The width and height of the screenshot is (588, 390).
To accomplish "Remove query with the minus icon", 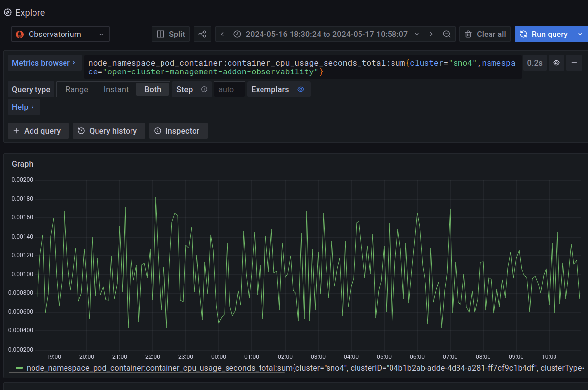I will [574, 63].
